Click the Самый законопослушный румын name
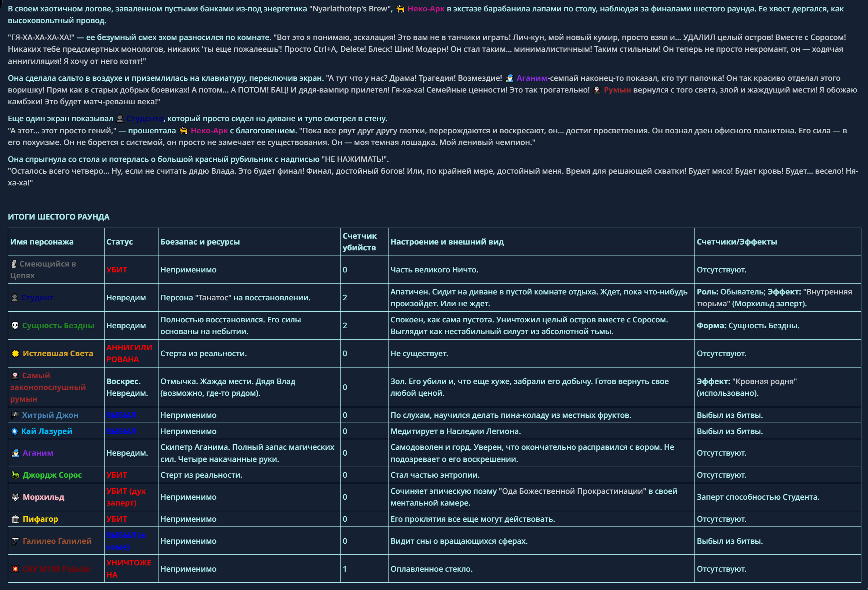Image resolution: width=868 pixels, height=590 pixels. [48, 387]
